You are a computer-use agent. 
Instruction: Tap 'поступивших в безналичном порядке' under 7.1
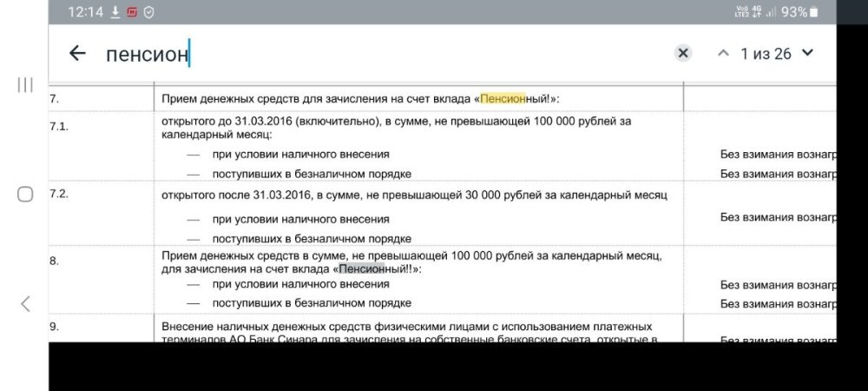coord(312,174)
